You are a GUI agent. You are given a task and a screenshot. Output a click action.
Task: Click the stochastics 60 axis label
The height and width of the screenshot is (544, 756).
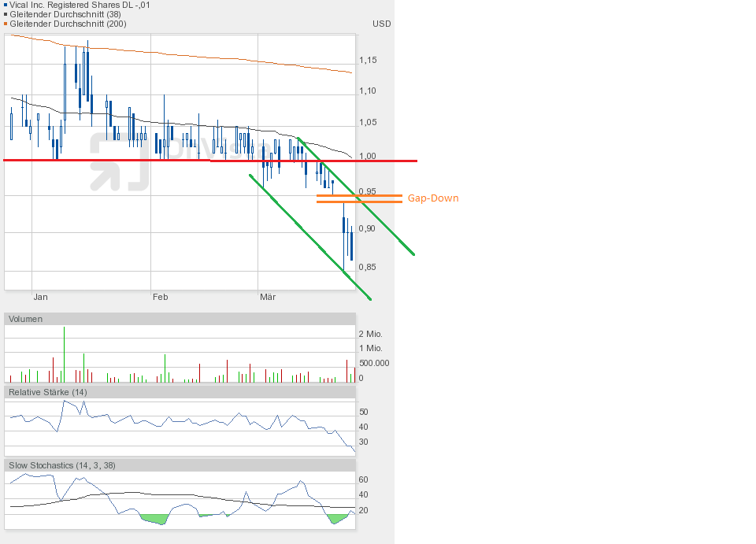click(x=364, y=480)
